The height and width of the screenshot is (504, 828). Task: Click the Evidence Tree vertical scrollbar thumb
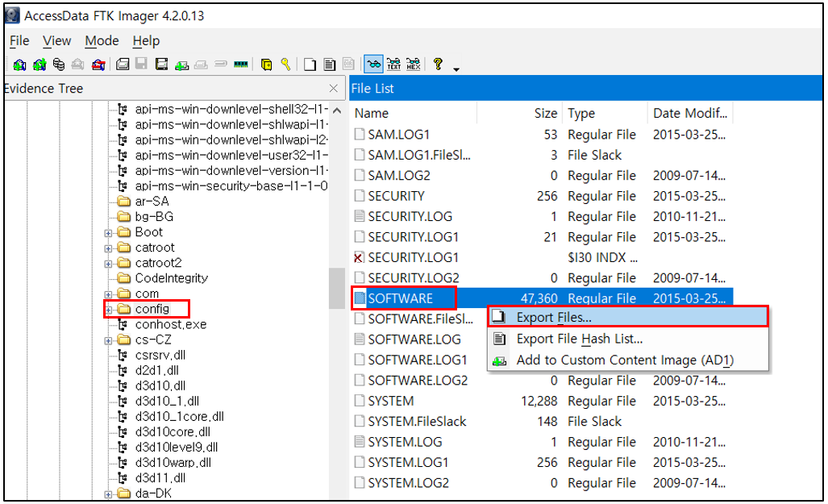(x=337, y=289)
